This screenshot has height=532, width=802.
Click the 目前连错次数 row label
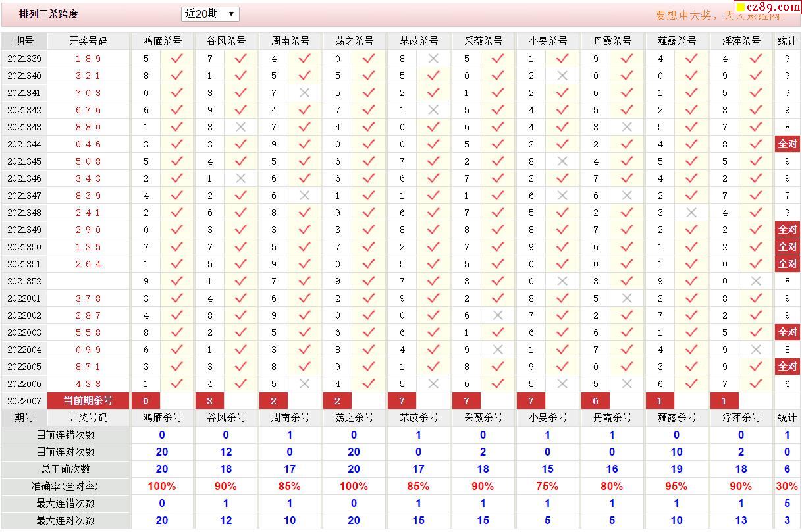click(65, 435)
